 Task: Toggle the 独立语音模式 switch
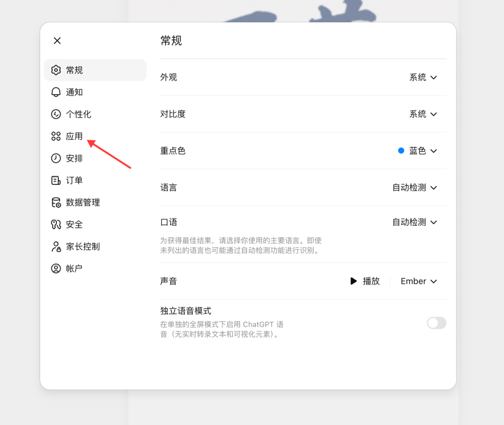436,323
